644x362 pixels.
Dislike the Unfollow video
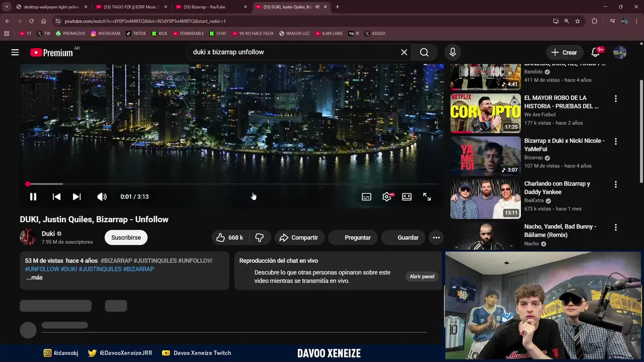pyautogui.click(x=260, y=237)
